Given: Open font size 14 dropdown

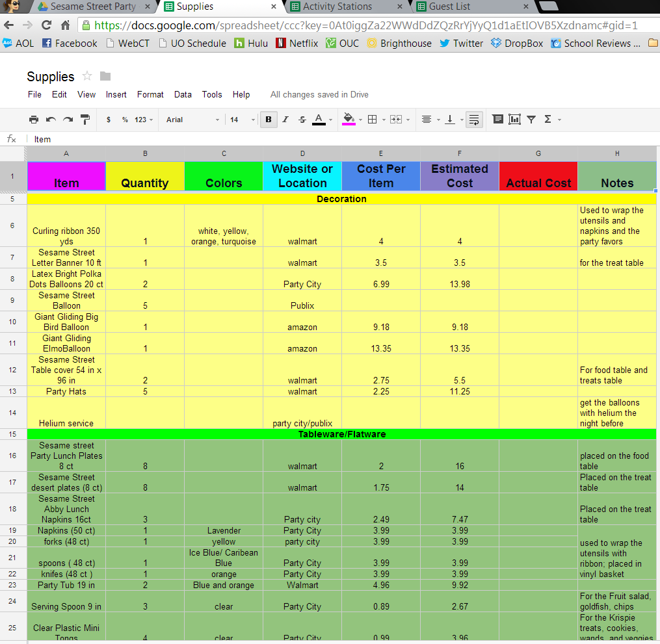Looking at the screenshot, I should tap(243, 120).
